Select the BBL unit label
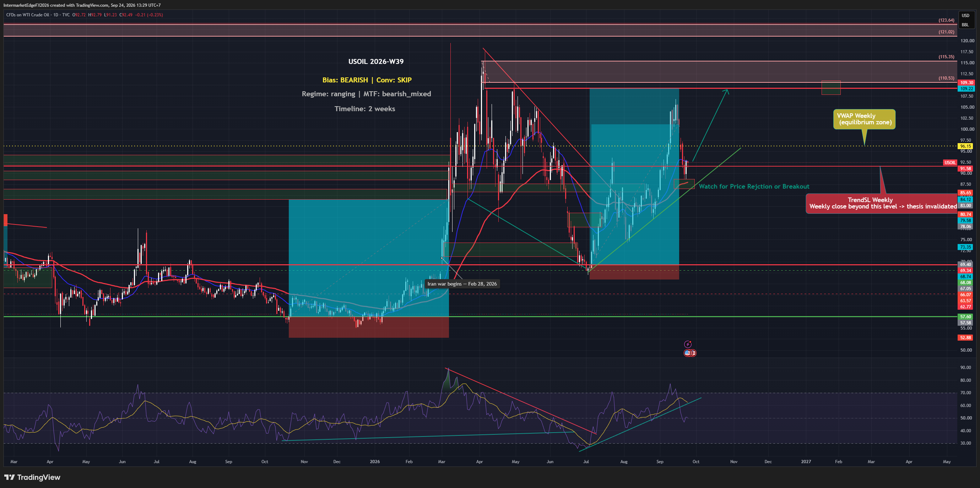 click(x=965, y=25)
